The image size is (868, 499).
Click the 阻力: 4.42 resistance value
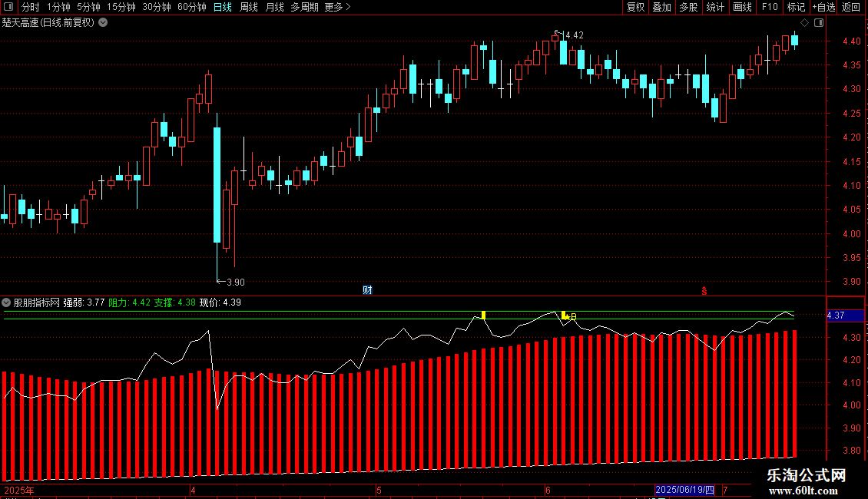coord(129,302)
